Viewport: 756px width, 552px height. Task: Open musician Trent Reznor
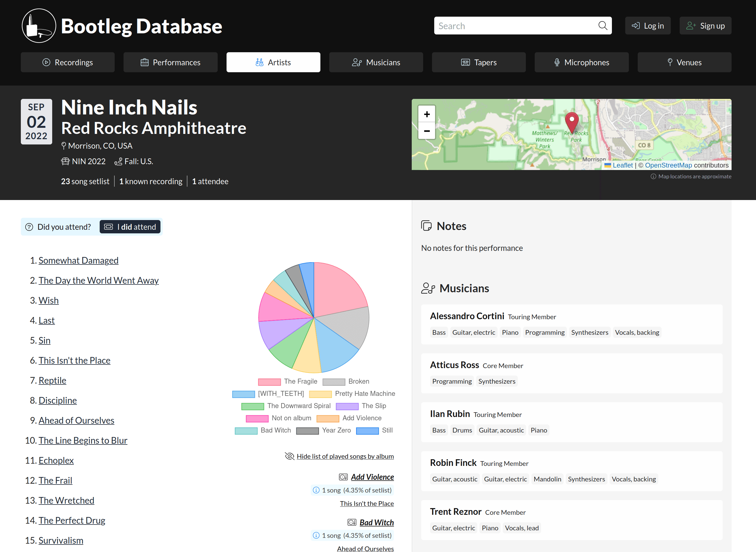(456, 511)
